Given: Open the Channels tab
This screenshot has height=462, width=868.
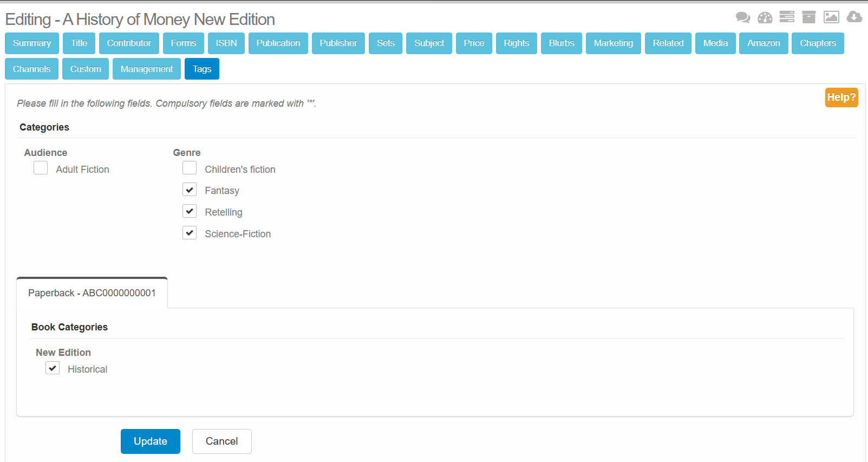Looking at the screenshot, I should pyautogui.click(x=31, y=69).
